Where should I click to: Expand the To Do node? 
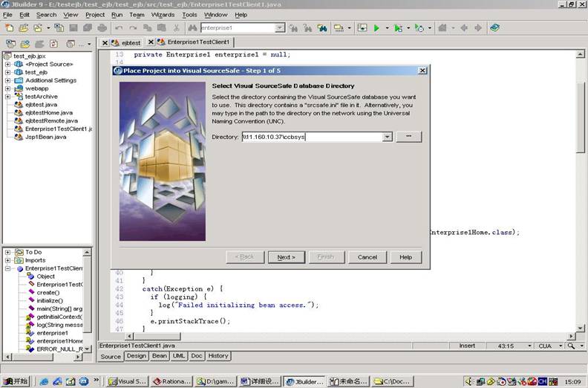7,252
